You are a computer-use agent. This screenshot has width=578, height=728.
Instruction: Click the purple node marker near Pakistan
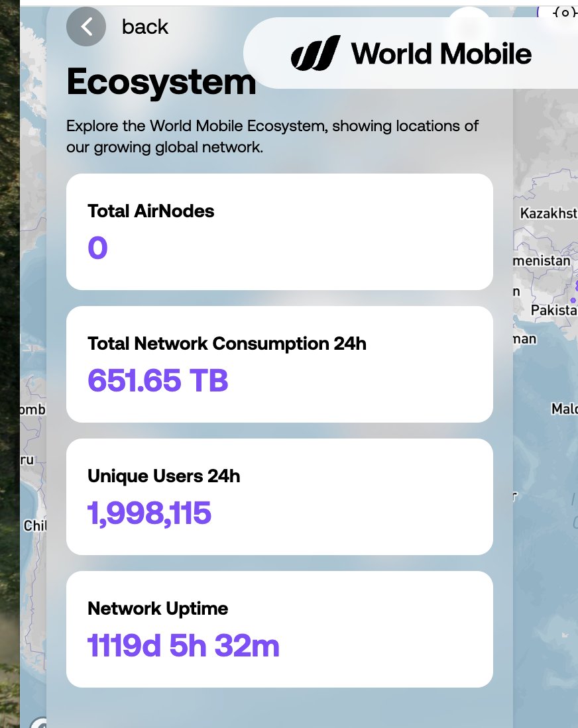pyautogui.click(x=573, y=300)
